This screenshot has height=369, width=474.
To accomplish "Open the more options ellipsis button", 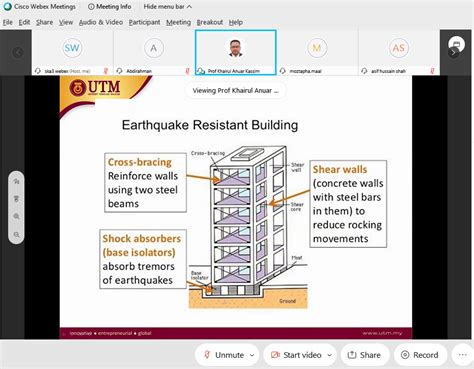I will (463, 355).
